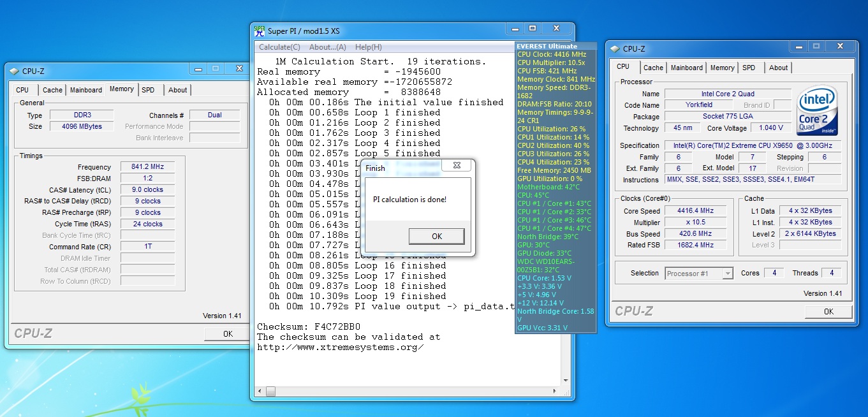This screenshot has height=417, width=868.
Task: Open the About tab in the CPU-Z Memory window
Action: point(178,90)
